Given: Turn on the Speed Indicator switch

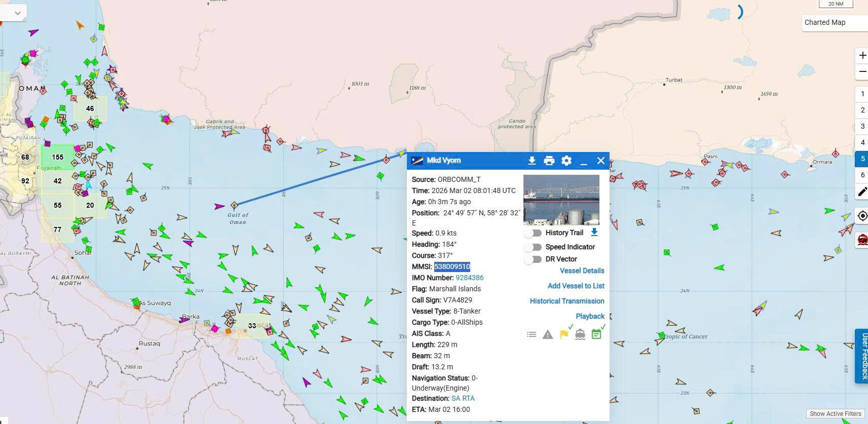Looking at the screenshot, I should (x=533, y=247).
